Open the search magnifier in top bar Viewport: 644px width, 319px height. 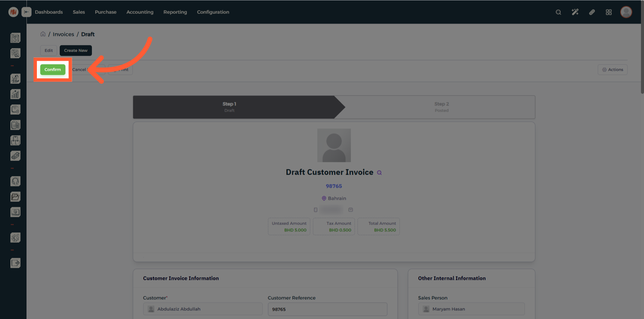point(558,12)
